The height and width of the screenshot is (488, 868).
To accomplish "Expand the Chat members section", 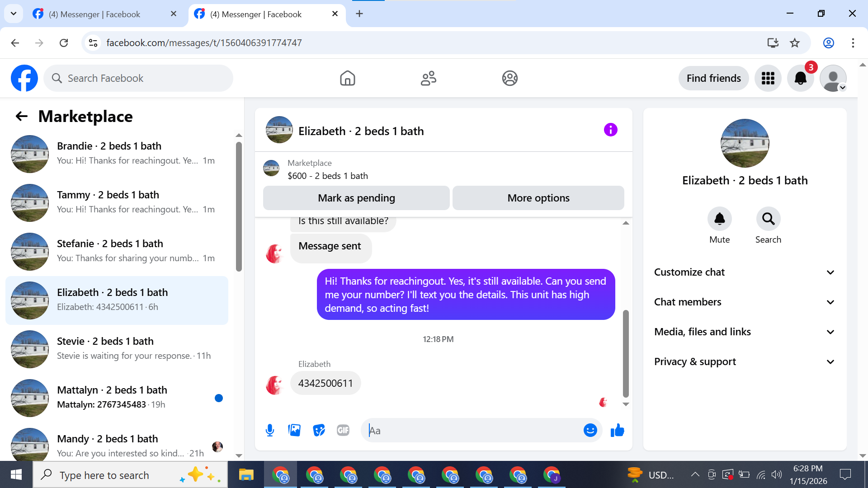I will [x=745, y=302].
